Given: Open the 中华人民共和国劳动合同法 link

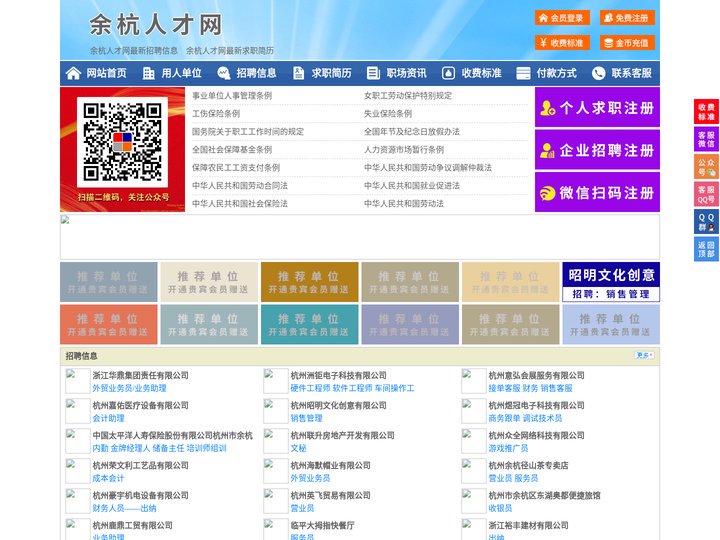Looking at the screenshot, I should (x=240, y=186).
